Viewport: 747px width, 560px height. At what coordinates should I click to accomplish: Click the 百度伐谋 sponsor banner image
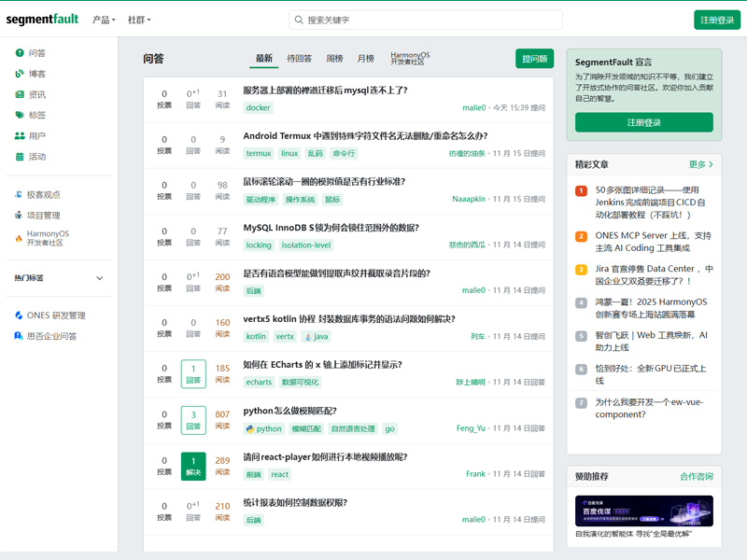point(644,511)
